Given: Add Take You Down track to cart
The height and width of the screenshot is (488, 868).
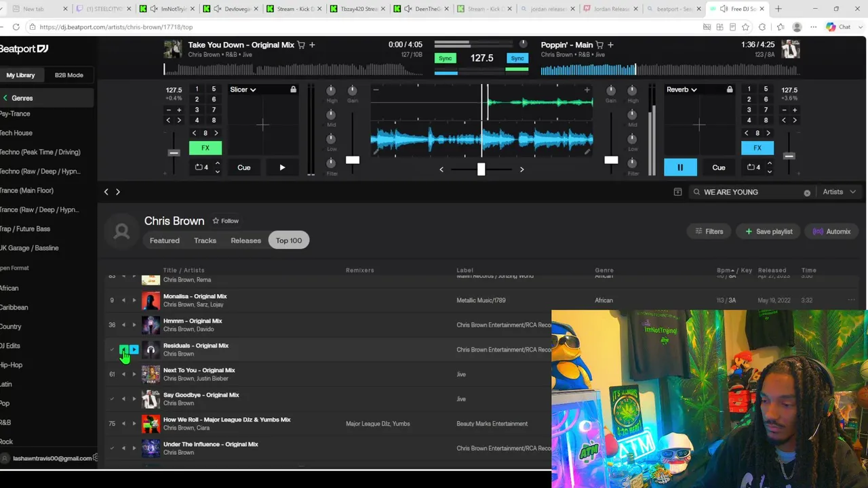Looking at the screenshot, I should coord(301,45).
